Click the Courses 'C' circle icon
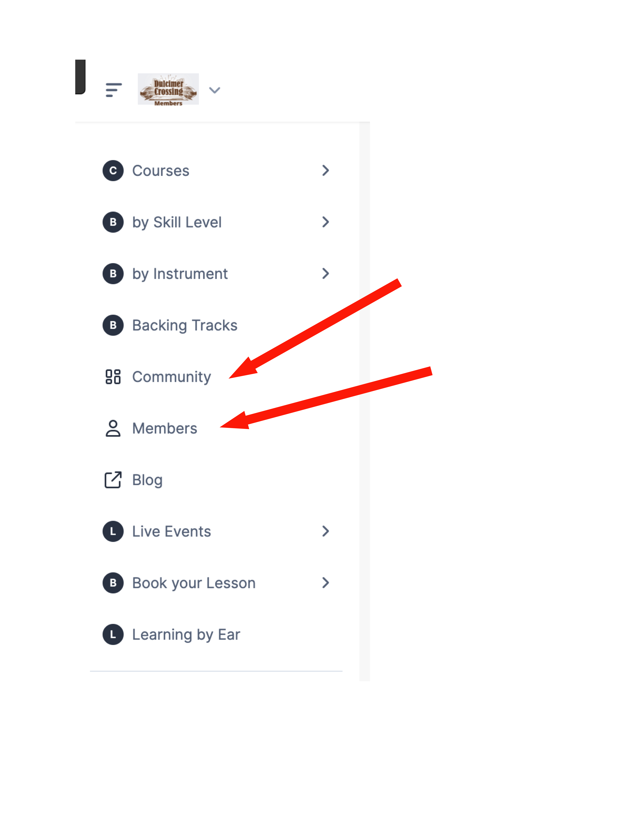Screen dimensions: 644x833 (113, 171)
